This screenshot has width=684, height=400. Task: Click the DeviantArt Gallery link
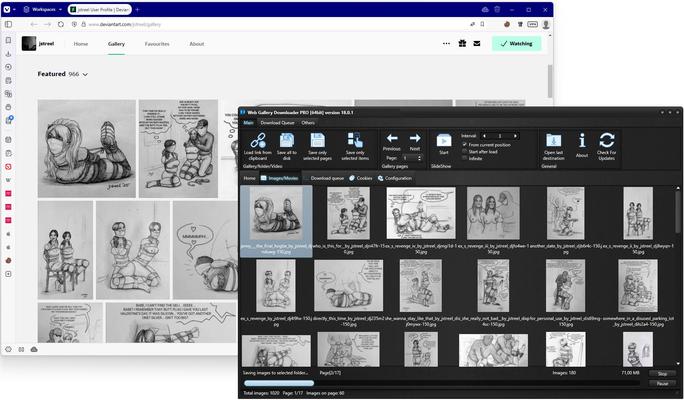click(116, 44)
